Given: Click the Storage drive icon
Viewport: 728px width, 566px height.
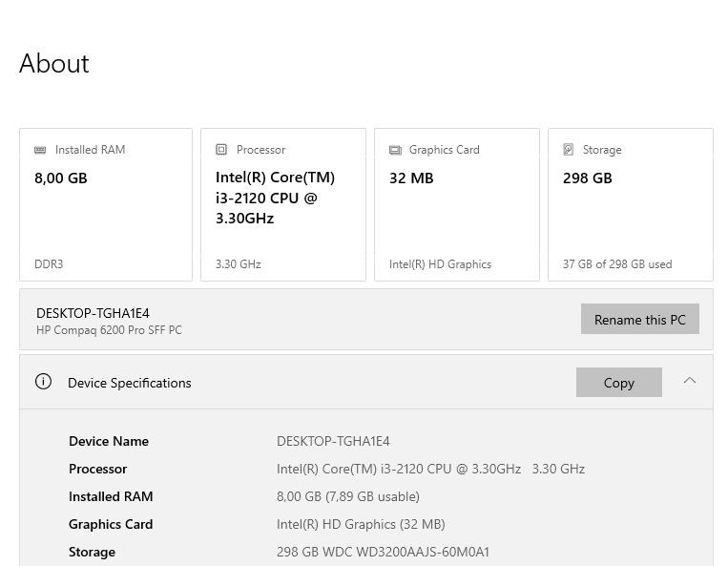Looking at the screenshot, I should 569,150.
